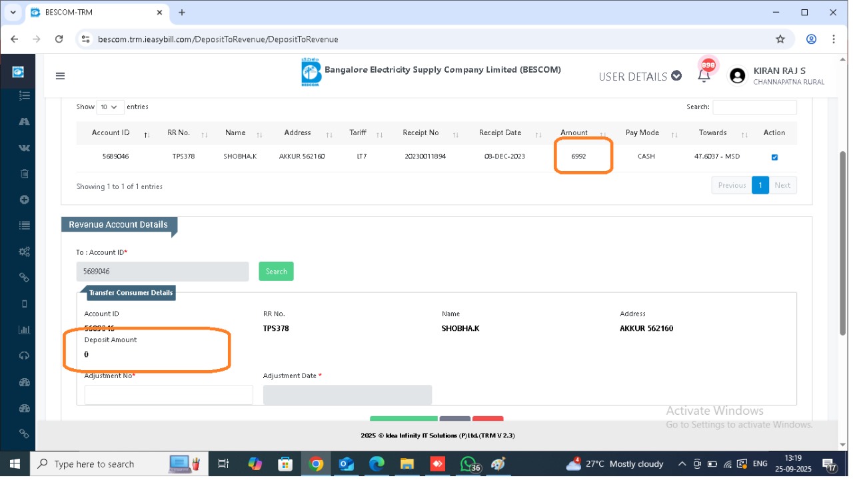The height and width of the screenshot is (504, 853).
Task: Uncheck the Action checkbox for TPS378 row
Action: [x=774, y=158]
